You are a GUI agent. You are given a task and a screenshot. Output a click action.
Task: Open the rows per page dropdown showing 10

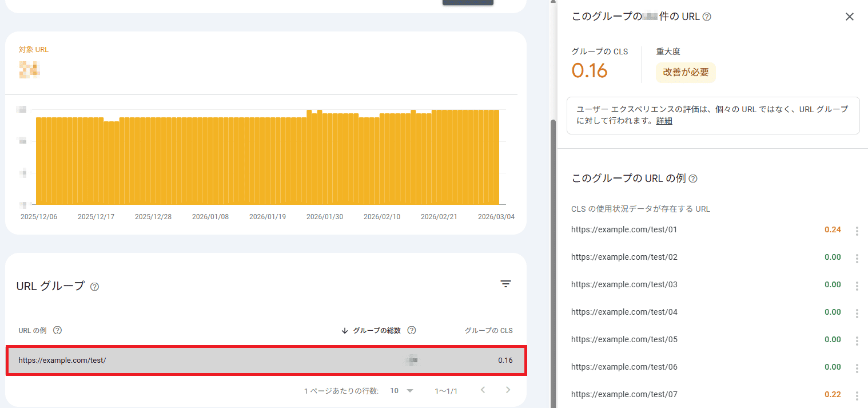(x=400, y=390)
